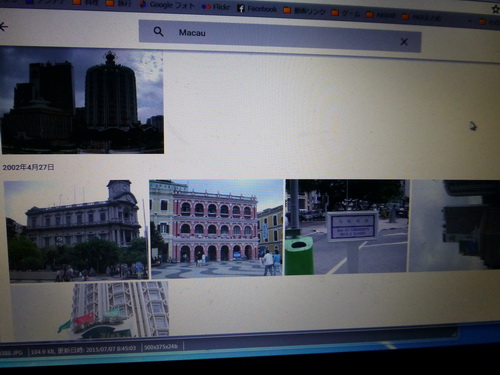Open the partially visible rightmost photo

(455, 225)
